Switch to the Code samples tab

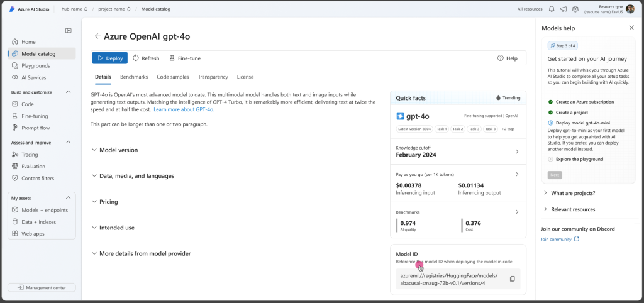click(173, 77)
